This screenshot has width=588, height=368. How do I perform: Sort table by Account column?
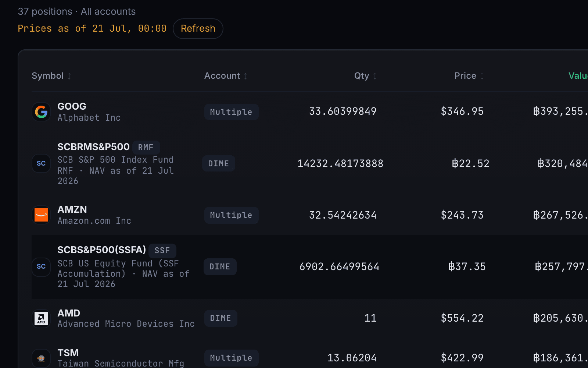point(226,76)
